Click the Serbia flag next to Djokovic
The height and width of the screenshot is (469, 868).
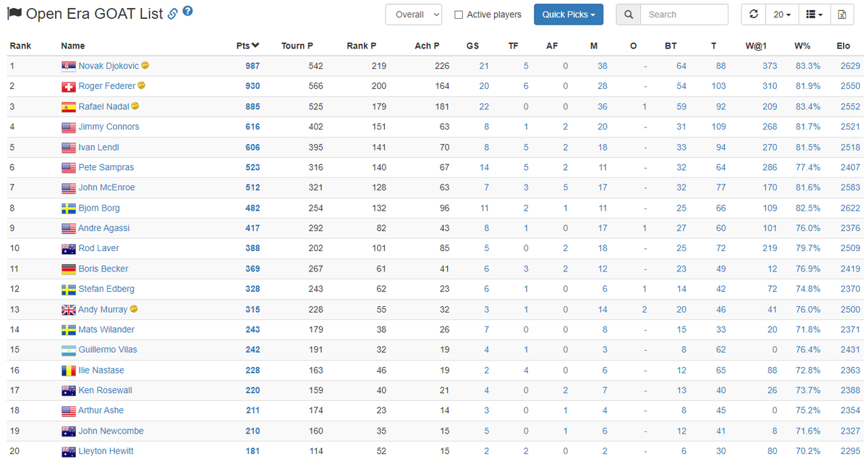click(69, 66)
